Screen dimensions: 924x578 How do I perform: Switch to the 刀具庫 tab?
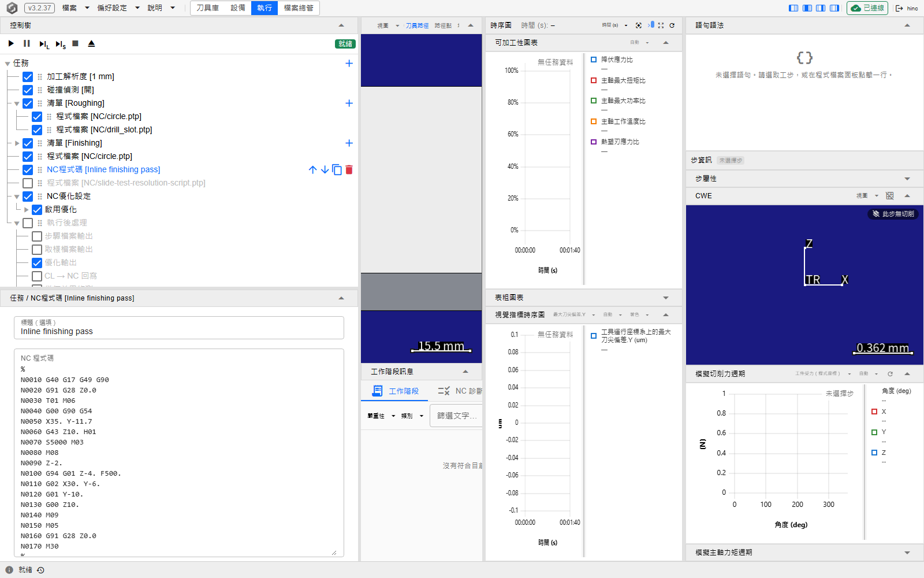click(207, 8)
